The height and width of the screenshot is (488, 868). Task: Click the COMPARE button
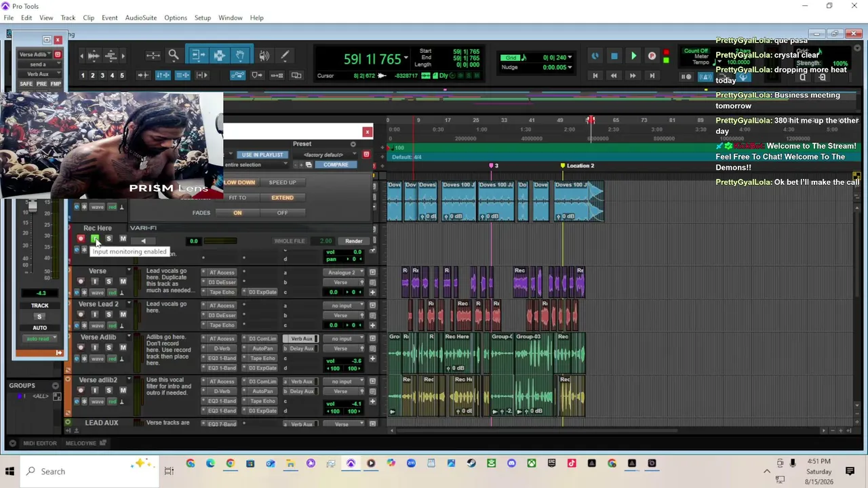(x=336, y=165)
